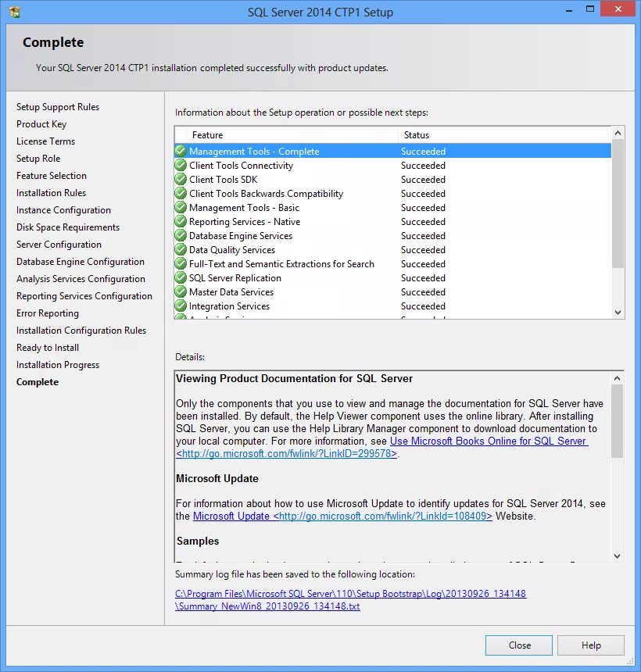Click the SQL Server Setup title bar icon
The image size is (641, 672).
(x=15, y=12)
